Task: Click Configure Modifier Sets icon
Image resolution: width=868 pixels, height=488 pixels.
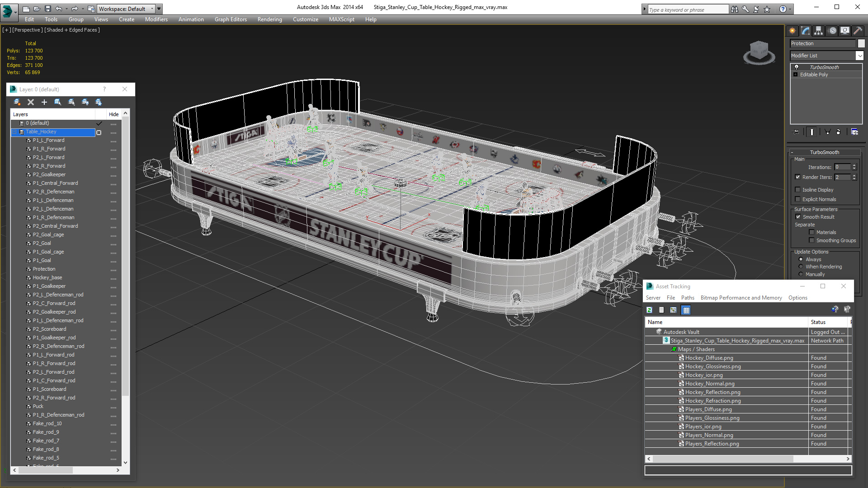Action: [854, 132]
